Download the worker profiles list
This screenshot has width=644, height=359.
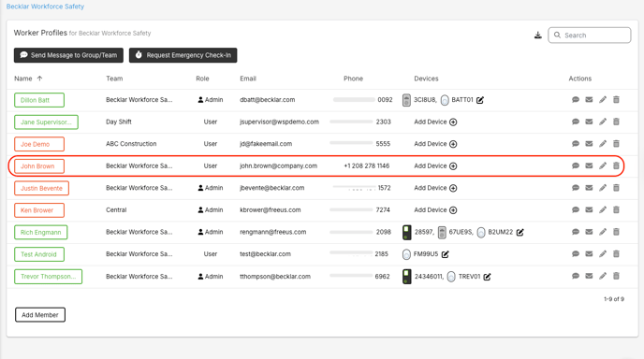pos(537,36)
